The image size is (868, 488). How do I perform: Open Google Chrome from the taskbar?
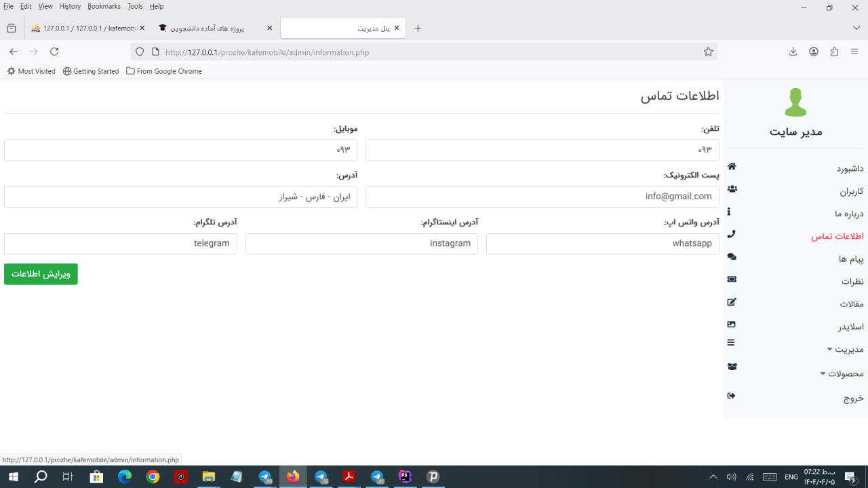tap(153, 477)
